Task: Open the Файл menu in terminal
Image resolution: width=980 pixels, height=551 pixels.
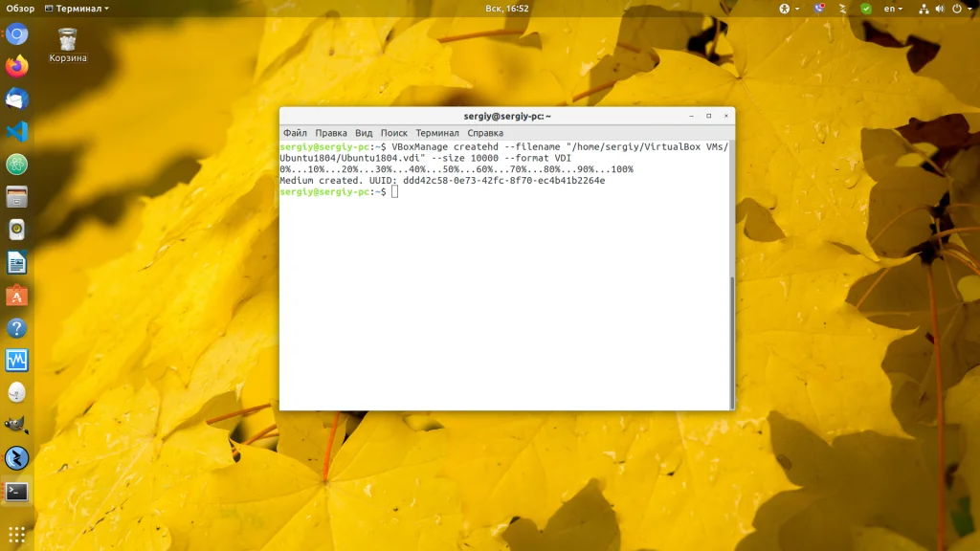Action: (295, 133)
